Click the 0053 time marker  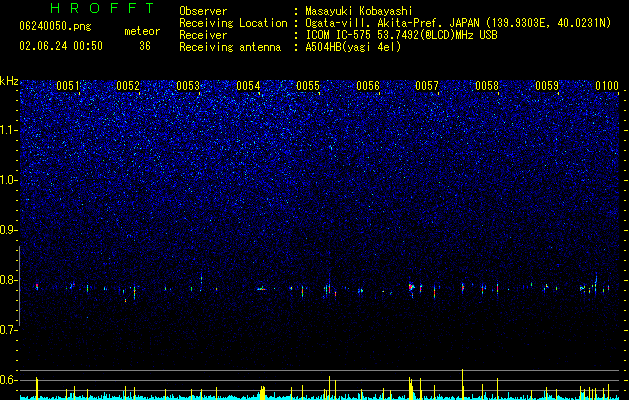(x=188, y=86)
